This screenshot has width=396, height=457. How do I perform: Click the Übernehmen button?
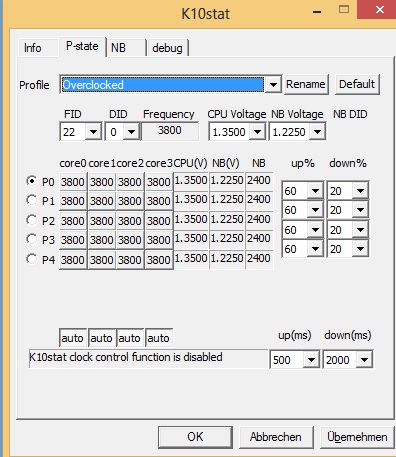click(x=357, y=437)
